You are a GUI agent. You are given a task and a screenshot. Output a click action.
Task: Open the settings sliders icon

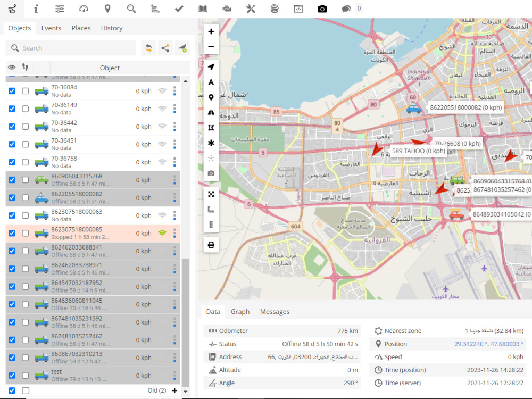tap(60, 9)
